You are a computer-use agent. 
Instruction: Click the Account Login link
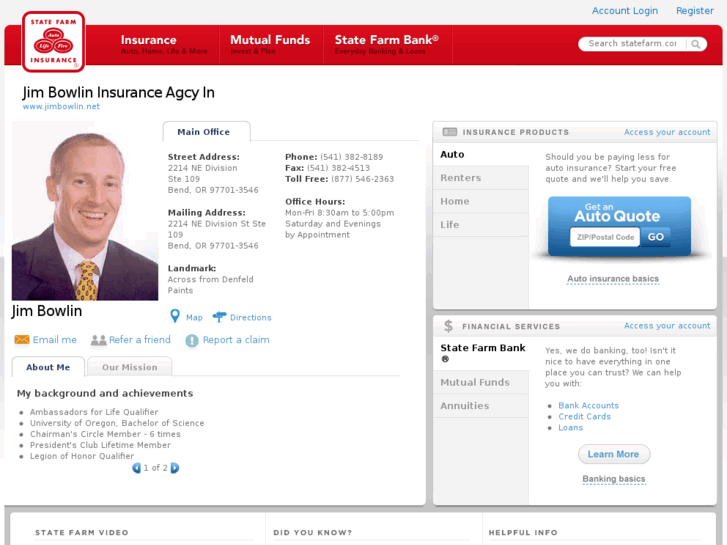coord(625,11)
